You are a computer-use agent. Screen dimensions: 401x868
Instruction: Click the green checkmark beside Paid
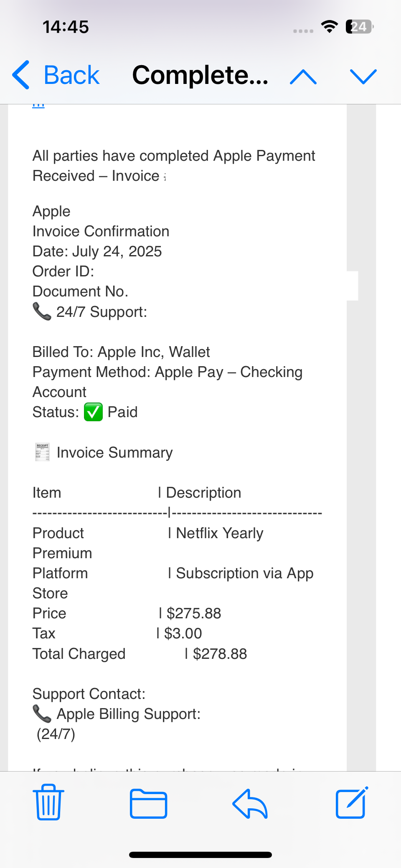coord(93,412)
